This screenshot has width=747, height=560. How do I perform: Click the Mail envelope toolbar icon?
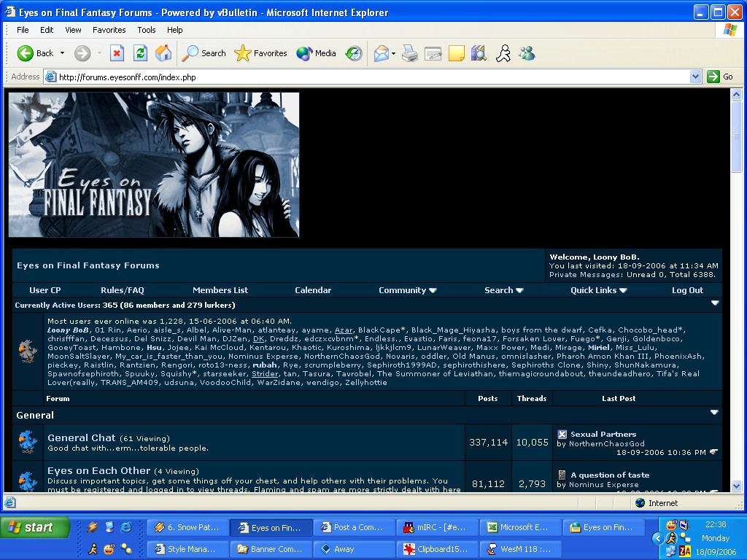381,53
